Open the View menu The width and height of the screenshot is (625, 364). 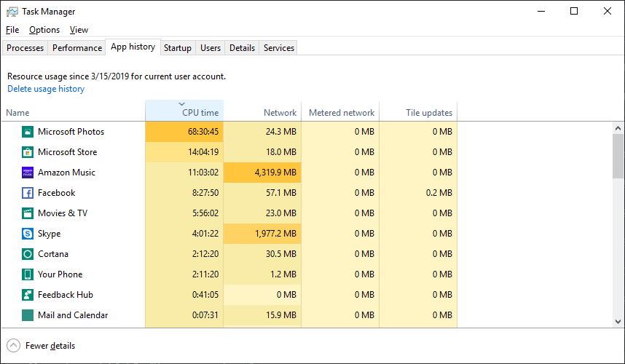click(x=79, y=30)
